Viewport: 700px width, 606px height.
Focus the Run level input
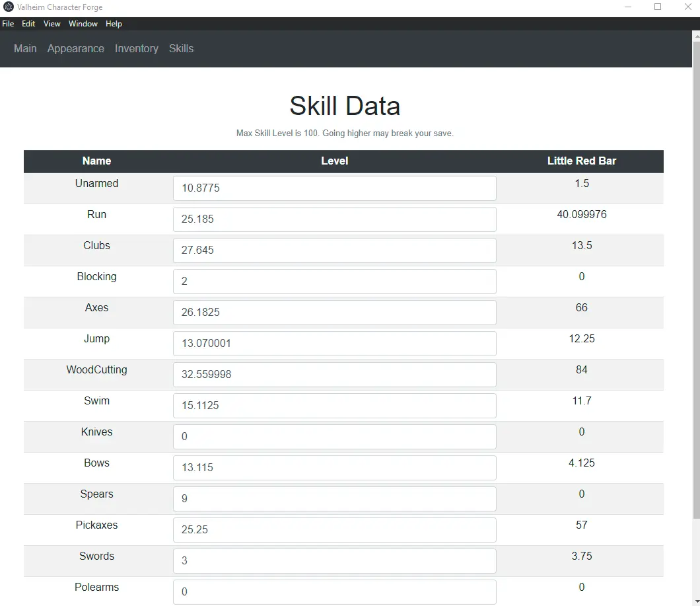334,219
